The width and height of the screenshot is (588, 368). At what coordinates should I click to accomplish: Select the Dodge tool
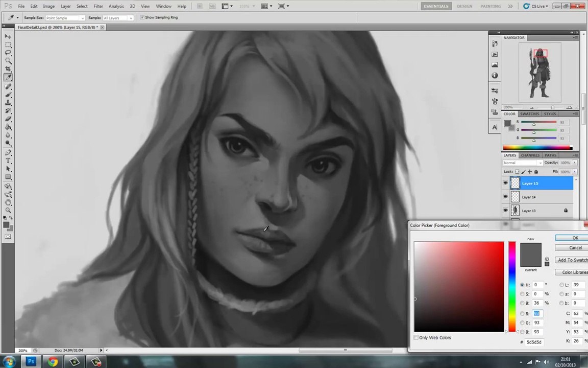pos(8,143)
